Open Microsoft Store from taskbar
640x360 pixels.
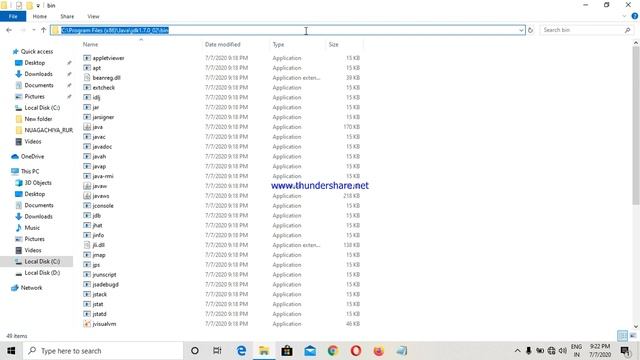click(287, 351)
